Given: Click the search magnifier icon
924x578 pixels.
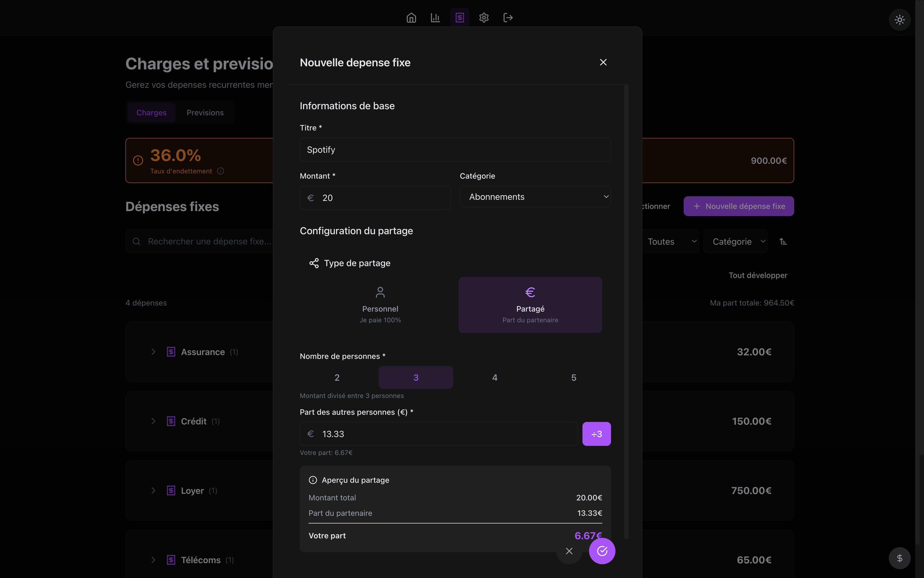Looking at the screenshot, I should 136,241.
